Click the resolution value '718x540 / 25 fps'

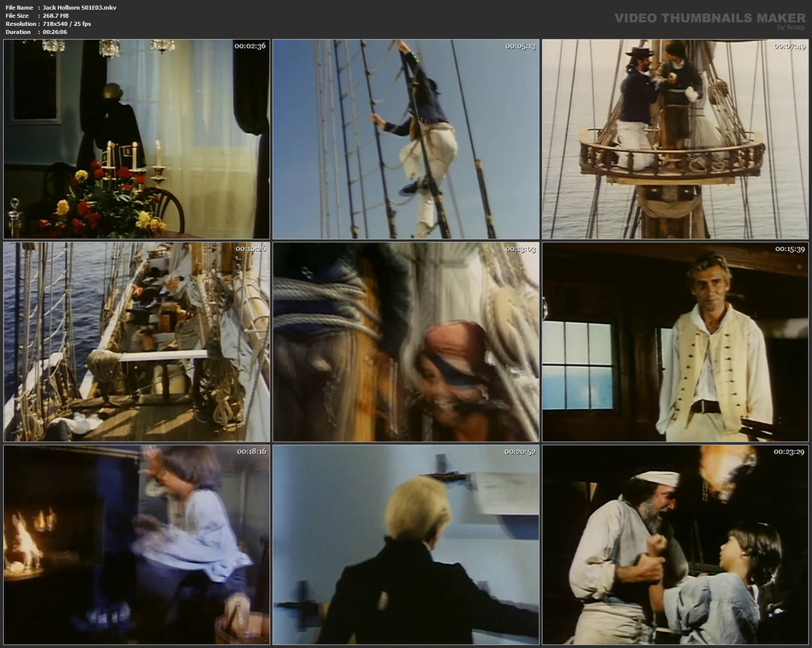point(66,23)
